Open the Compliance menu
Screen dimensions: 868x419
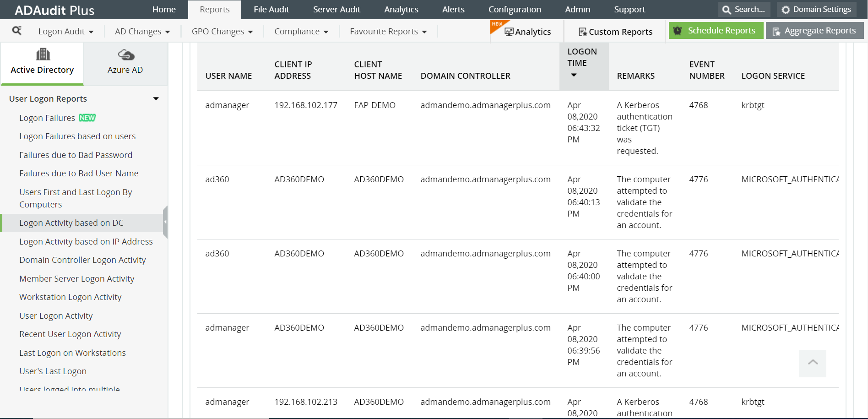coord(300,31)
